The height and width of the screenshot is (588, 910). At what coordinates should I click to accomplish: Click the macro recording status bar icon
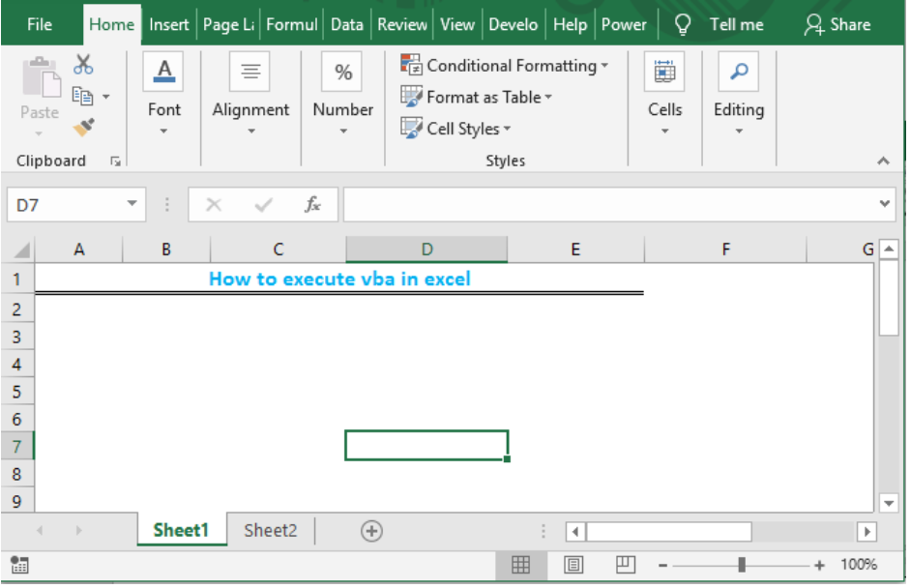[x=19, y=565]
